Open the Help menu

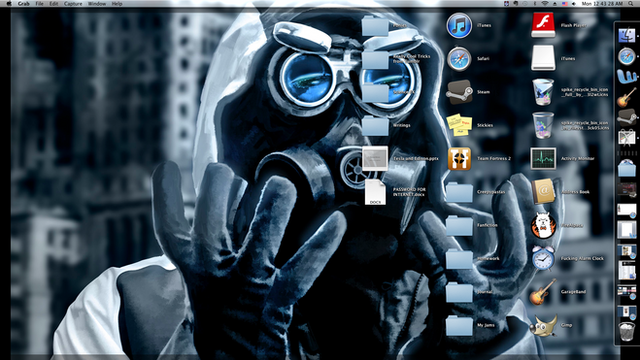coord(117,4)
